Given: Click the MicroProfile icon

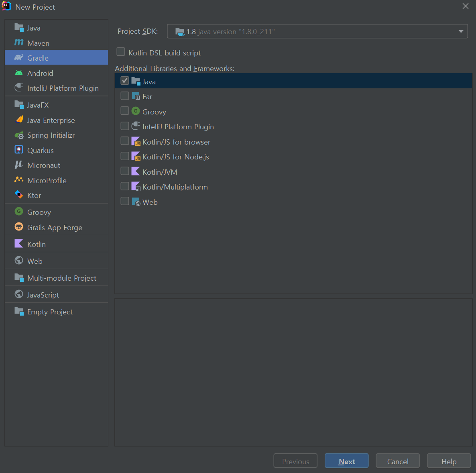Looking at the screenshot, I should tap(19, 179).
